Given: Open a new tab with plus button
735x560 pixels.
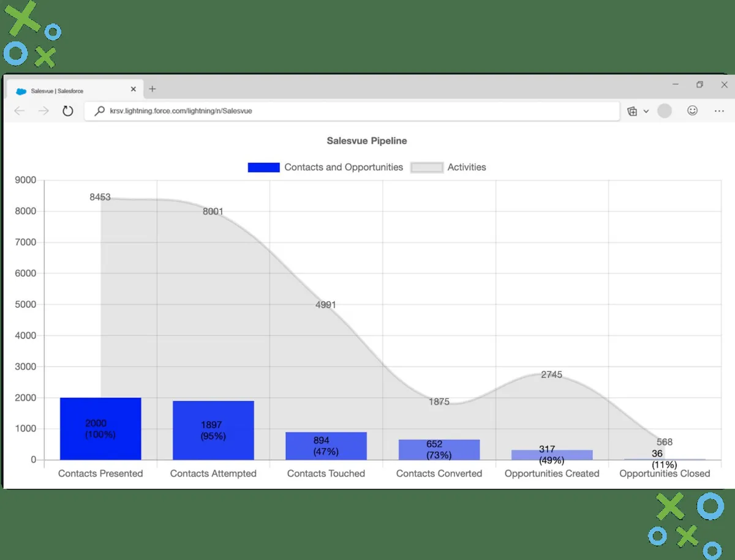Looking at the screenshot, I should pyautogui.click(x=153, y=89).
